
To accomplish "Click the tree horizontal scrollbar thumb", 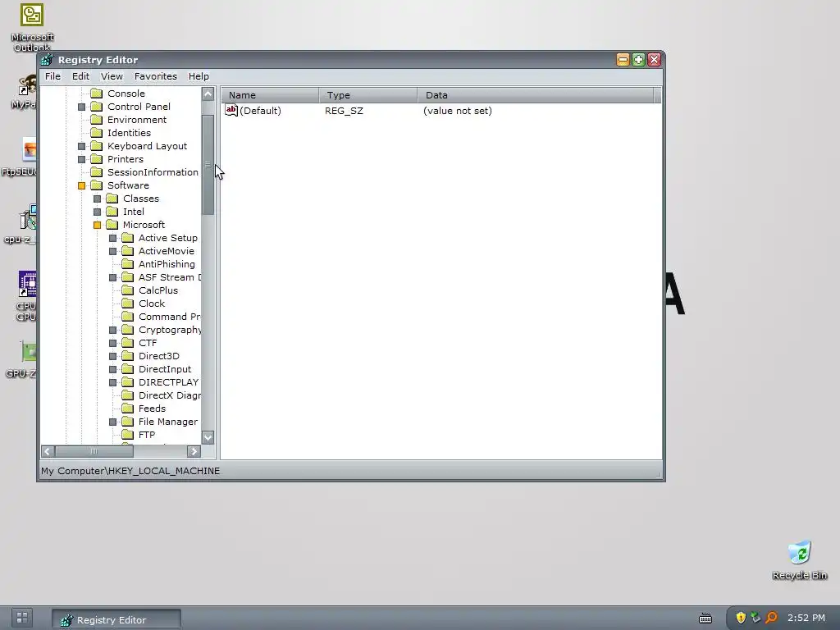I will (94, 452).
